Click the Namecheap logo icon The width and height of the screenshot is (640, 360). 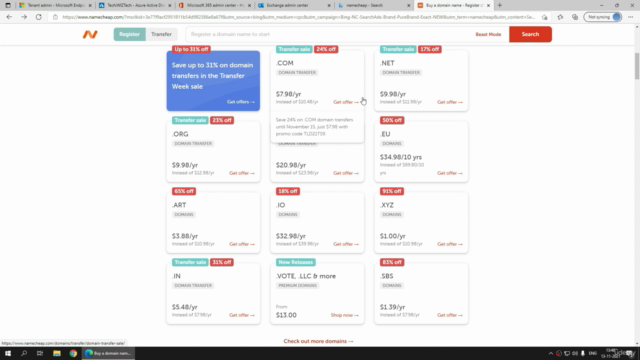click(x=90, y=34)
